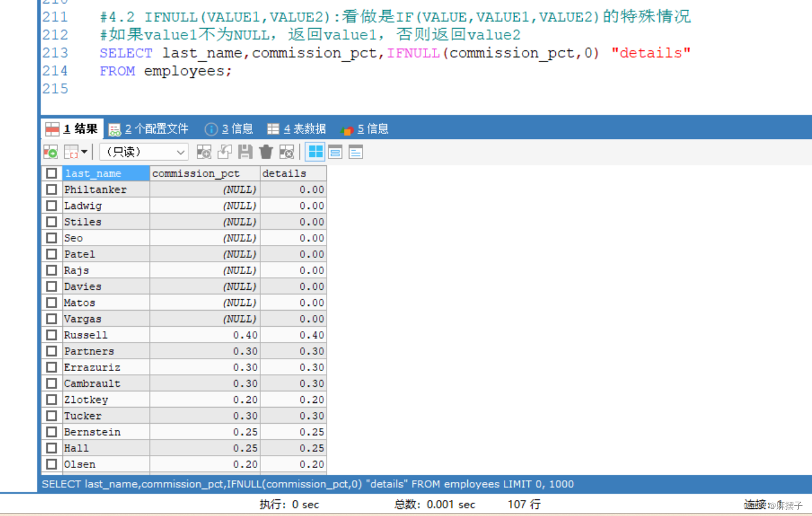Check the Rajs row checkbox
Image resolution: width=812 pixels, height=516 pixels.
(x=51, y=271)
